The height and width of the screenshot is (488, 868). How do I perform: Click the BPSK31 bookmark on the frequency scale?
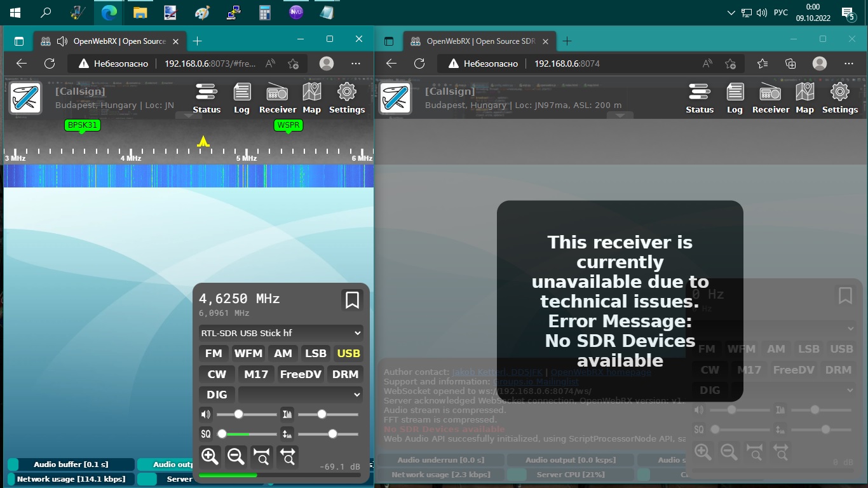click(x=83, y=125)
